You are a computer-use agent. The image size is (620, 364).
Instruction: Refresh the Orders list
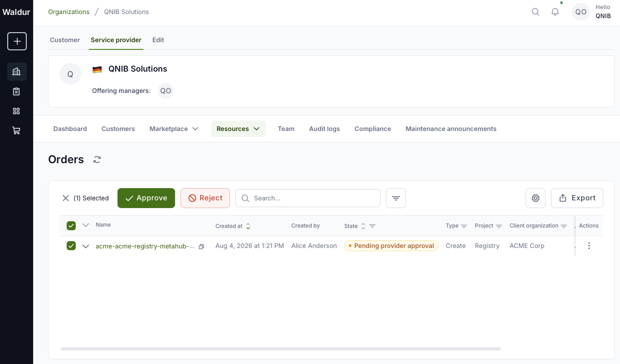[x=97, y=160]
